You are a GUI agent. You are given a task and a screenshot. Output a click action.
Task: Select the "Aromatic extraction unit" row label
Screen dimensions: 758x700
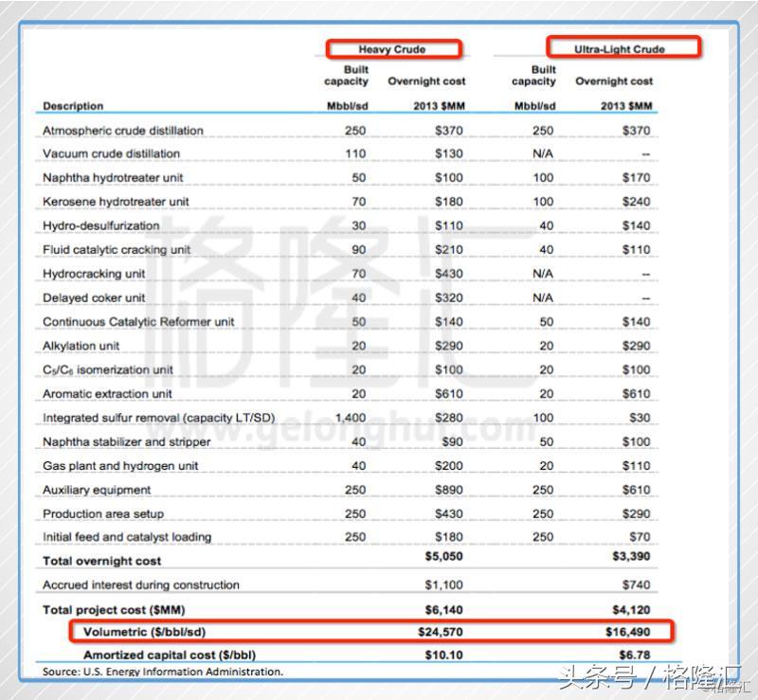coord(107,394)
